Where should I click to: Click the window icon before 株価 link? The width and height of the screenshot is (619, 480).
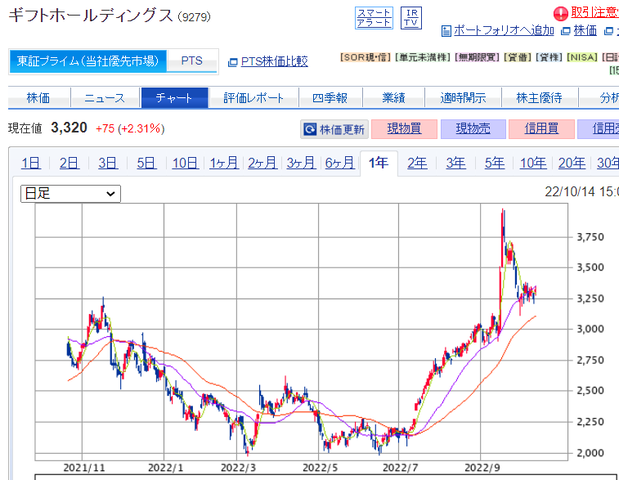pyautogui.click(x=566, y=31)
